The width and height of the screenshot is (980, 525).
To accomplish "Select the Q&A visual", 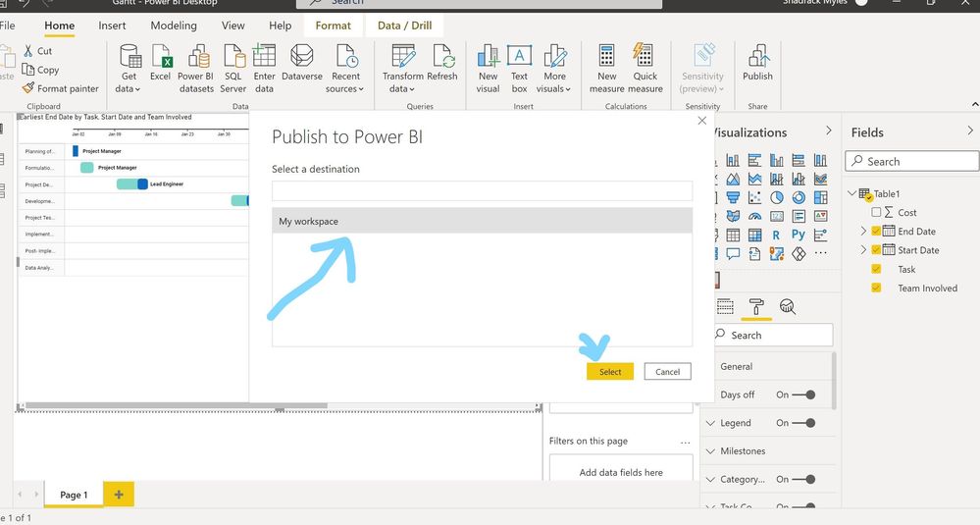I will (x=733, y=254).
